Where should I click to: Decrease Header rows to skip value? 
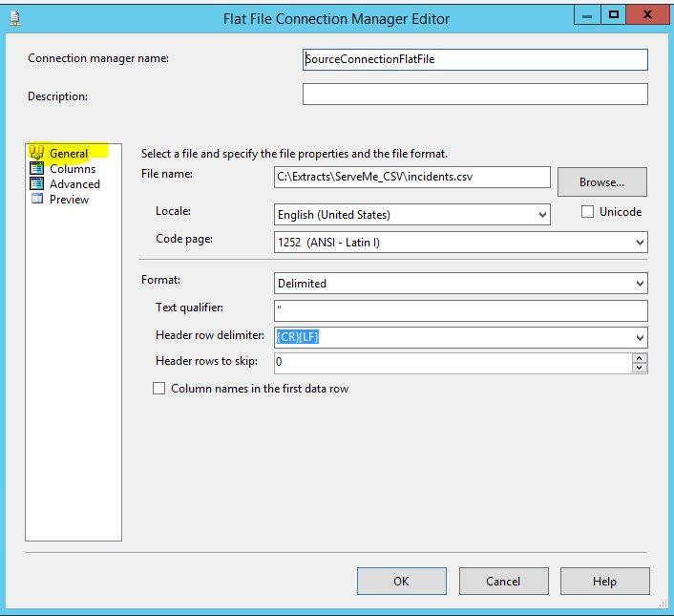click(640, 368)
